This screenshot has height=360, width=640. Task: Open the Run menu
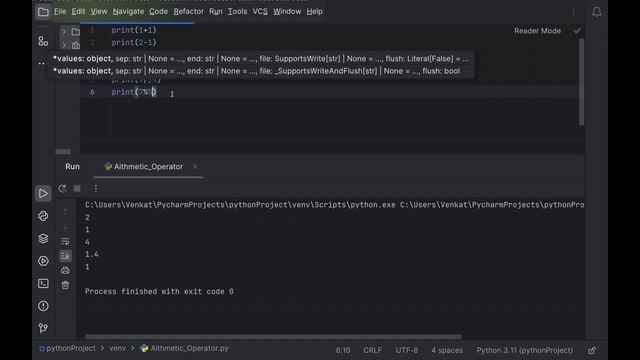(x=216, y=11)
